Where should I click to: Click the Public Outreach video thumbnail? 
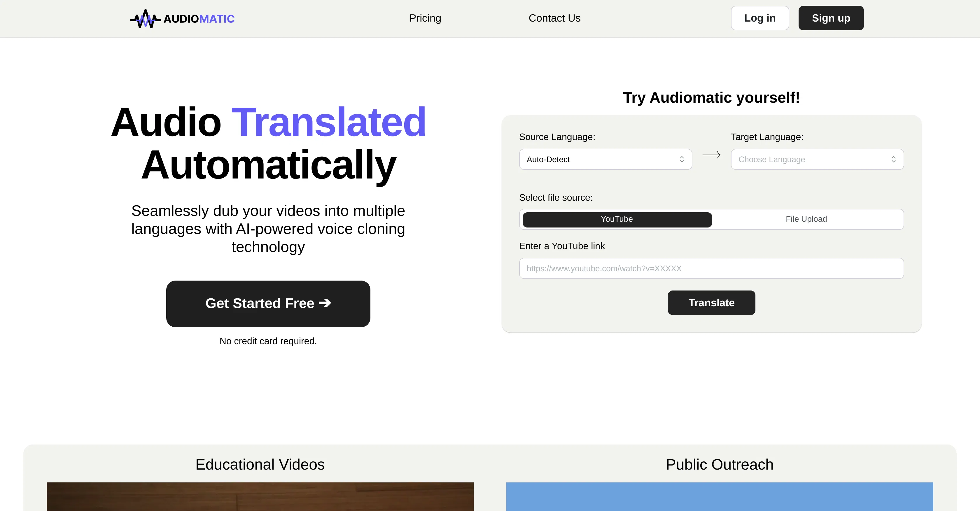coord(720,496)
